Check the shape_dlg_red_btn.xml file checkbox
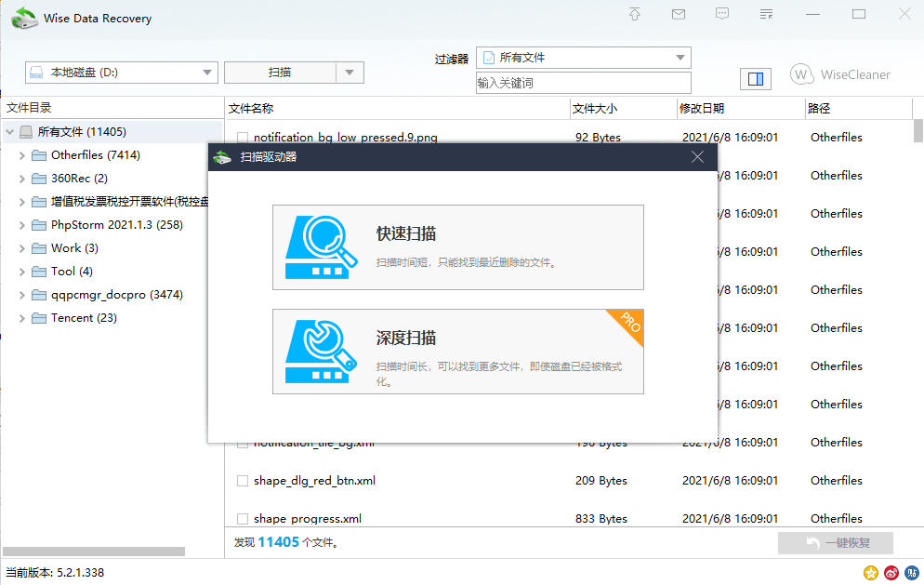Screen dimensions: 924x585 [x=242, y=480]
